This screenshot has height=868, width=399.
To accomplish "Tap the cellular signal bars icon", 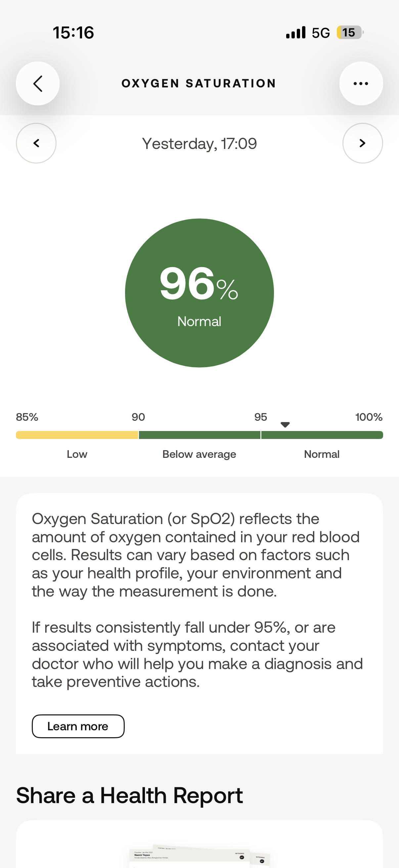I will click(296, 33).
